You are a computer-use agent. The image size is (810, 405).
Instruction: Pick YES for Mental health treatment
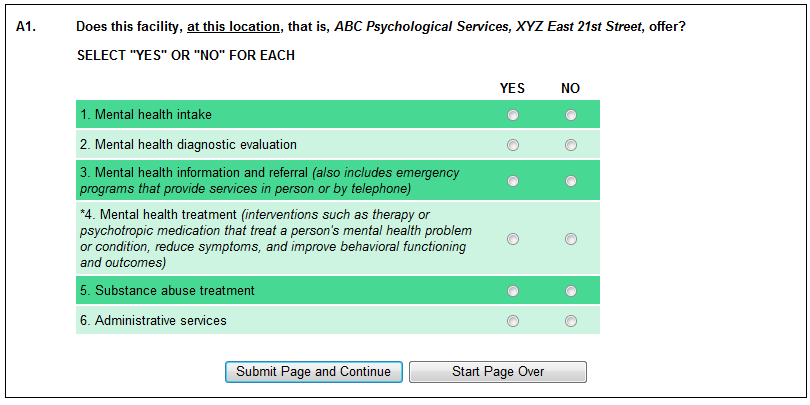pos(513,239)
